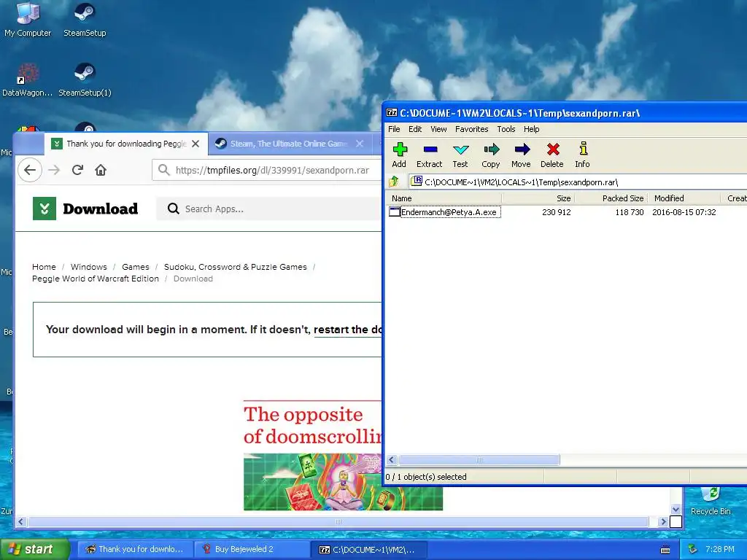Open the DataWagon desktop shortcut
The image size is (747, 560).
(28, 79)
